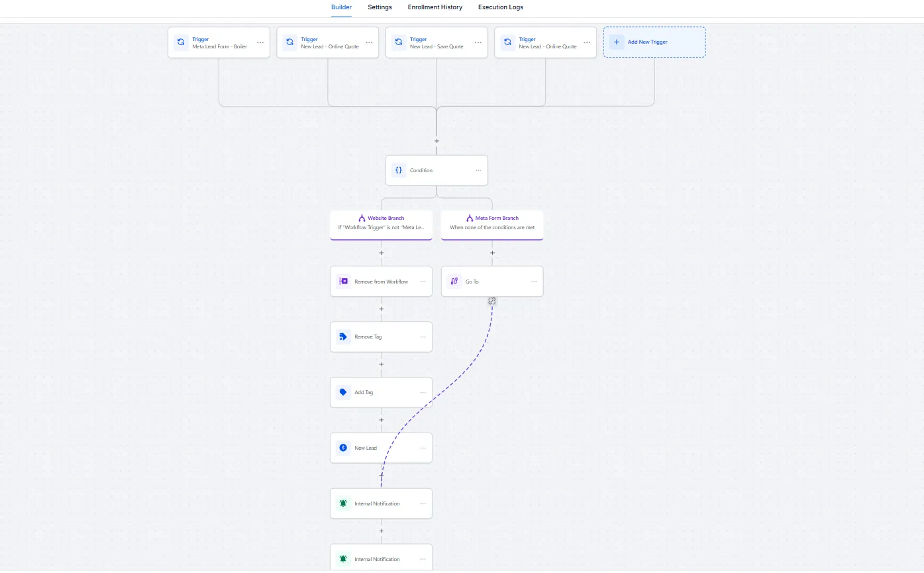Switch to the Settings tab
This screenshot has height=573, width=924.
(x=380, y=7)
